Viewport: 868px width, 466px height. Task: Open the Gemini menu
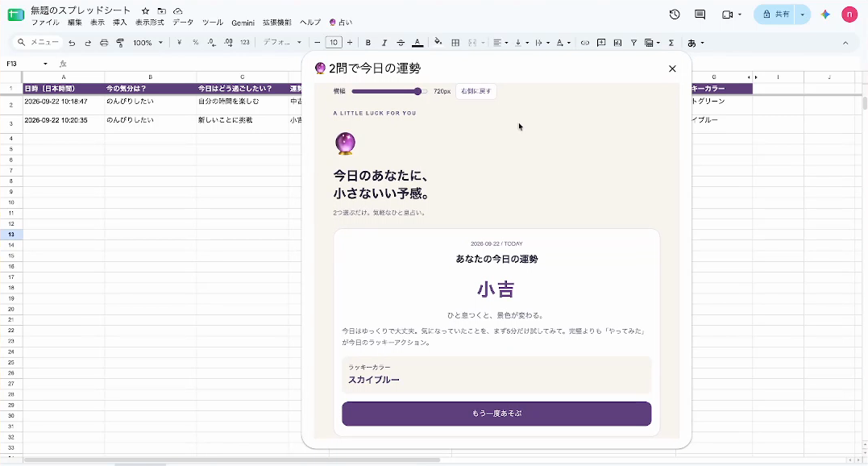point(243,23)
